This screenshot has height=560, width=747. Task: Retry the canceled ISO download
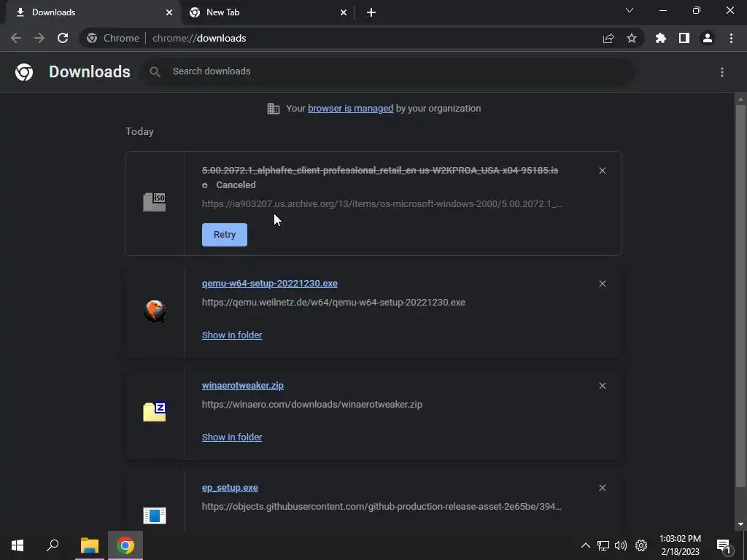[225, 235]
